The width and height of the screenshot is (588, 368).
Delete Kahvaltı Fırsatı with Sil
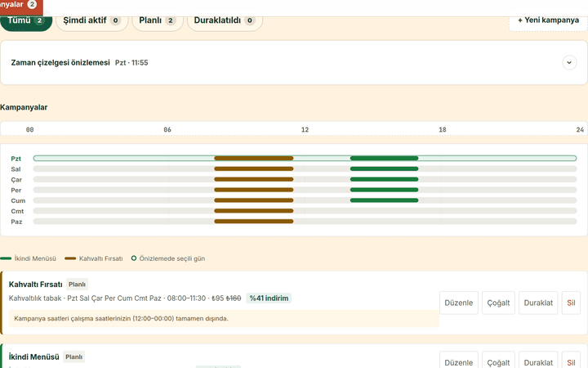[x=571, y=303]
